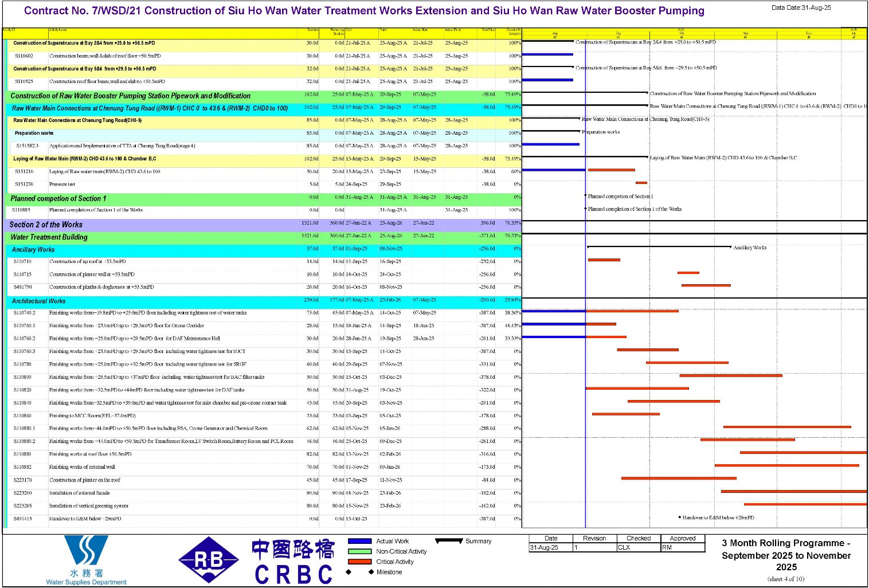Click 'Construction of planter wall at +53.5mPD' name
The image size is (869, 588).
point(92,275)
